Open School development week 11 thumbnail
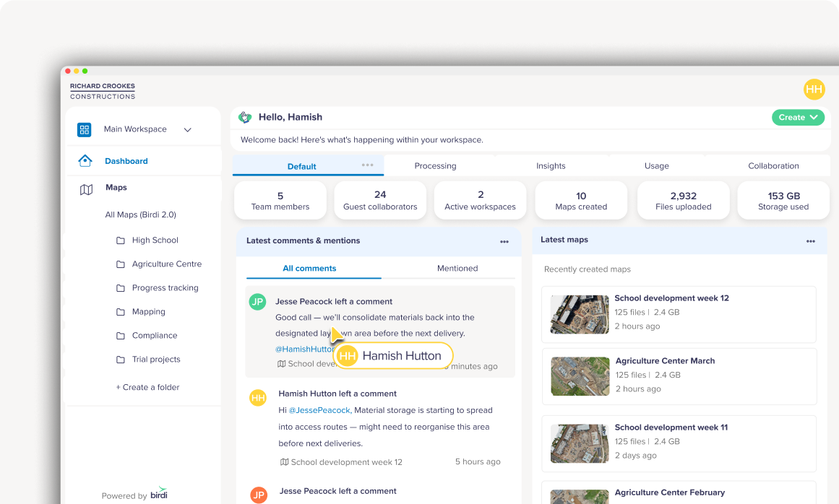Screen dimensions: 839x504 580,443
